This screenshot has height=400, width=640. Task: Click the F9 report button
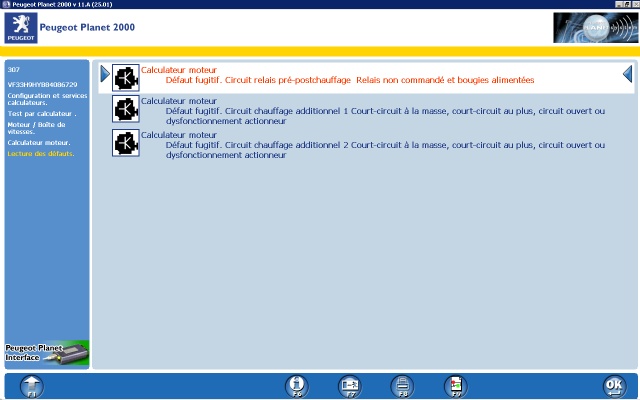(x=456, y=386)
